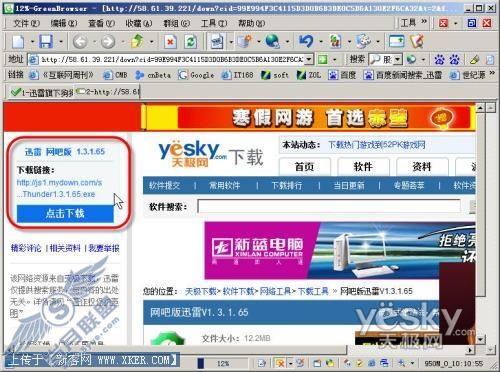
Task: Click the Up level green arrow icon
Action: (137, 41)
